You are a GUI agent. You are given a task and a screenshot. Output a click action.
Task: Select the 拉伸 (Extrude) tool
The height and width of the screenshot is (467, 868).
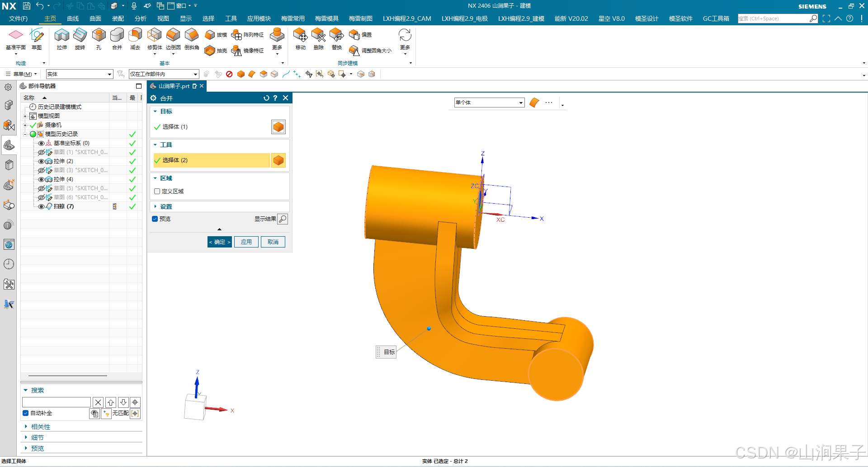pos(62,39)
